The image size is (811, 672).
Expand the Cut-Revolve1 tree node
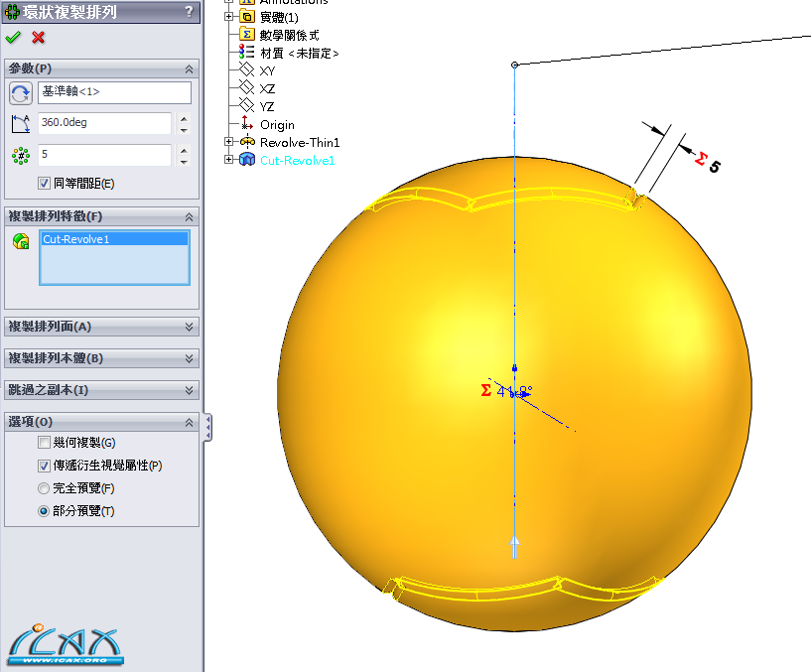click(x=228, y=160)
